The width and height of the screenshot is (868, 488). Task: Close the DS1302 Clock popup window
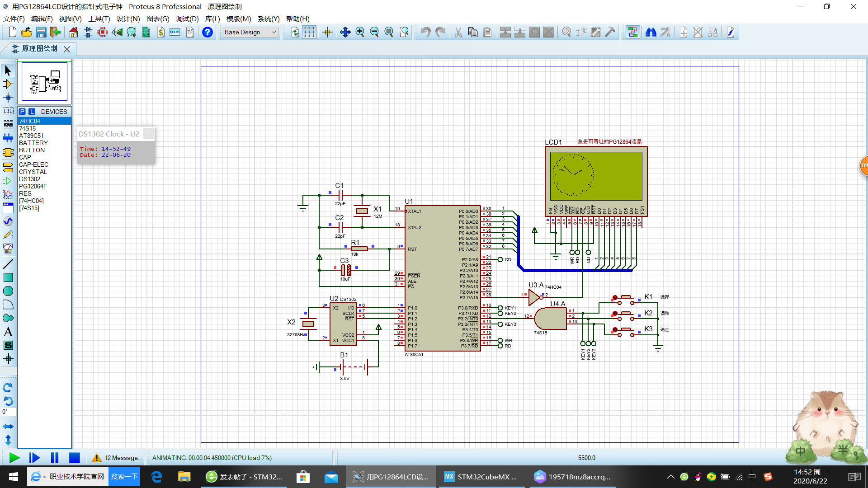pos(149,134)
